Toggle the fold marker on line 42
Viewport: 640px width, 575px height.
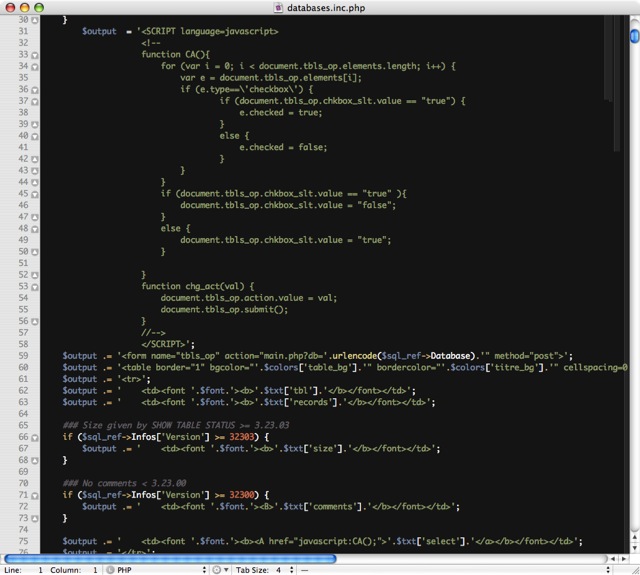(x=35, y=159)
